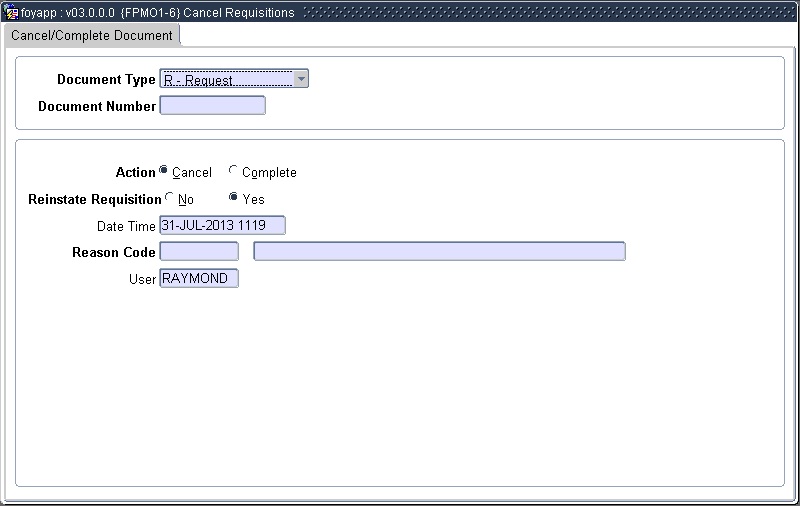
Task: Click the Cancel Requisitions window title text
Action: (239, 13)
